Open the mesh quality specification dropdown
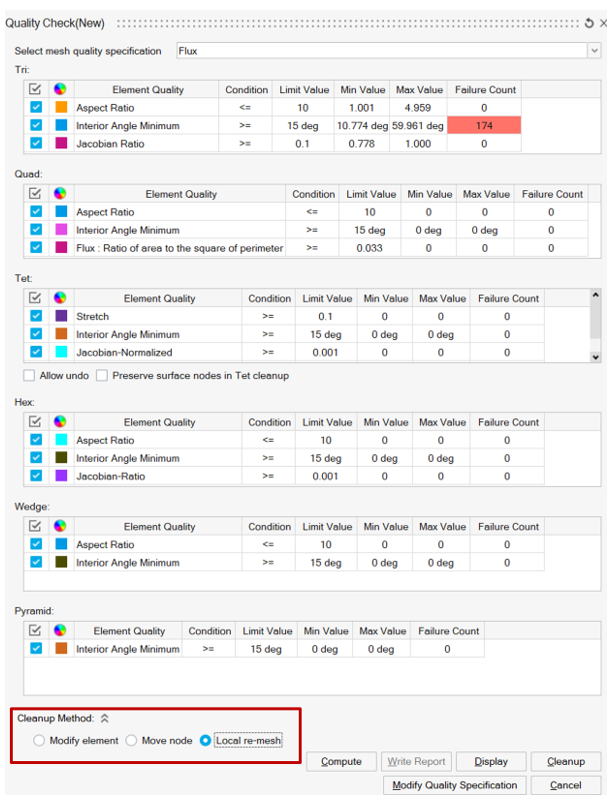The width and height of the screenshot is (616, 802). point(593,50)
